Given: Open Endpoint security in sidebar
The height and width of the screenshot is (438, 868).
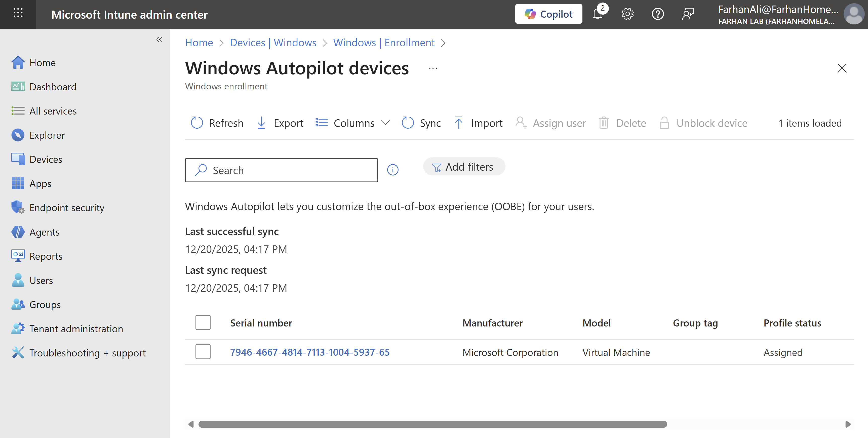Looking at the screenshot, I should [x=67, y=208].
